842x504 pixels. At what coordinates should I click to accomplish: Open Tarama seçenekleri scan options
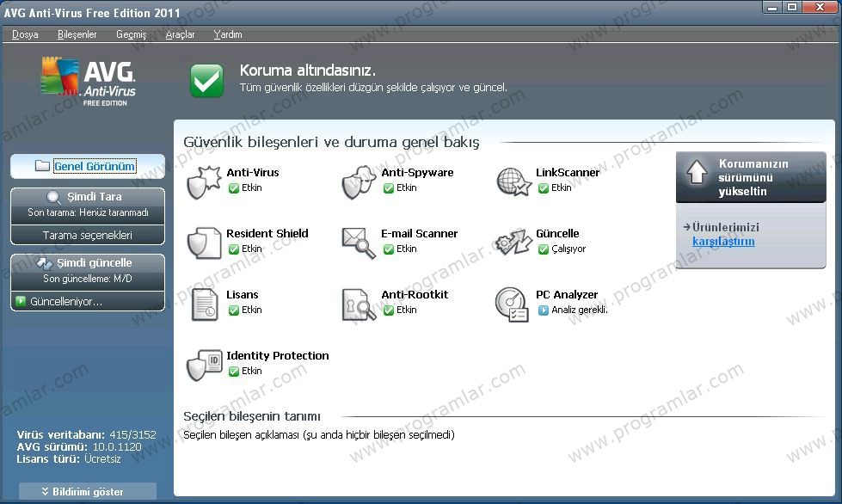pos(88,235)
